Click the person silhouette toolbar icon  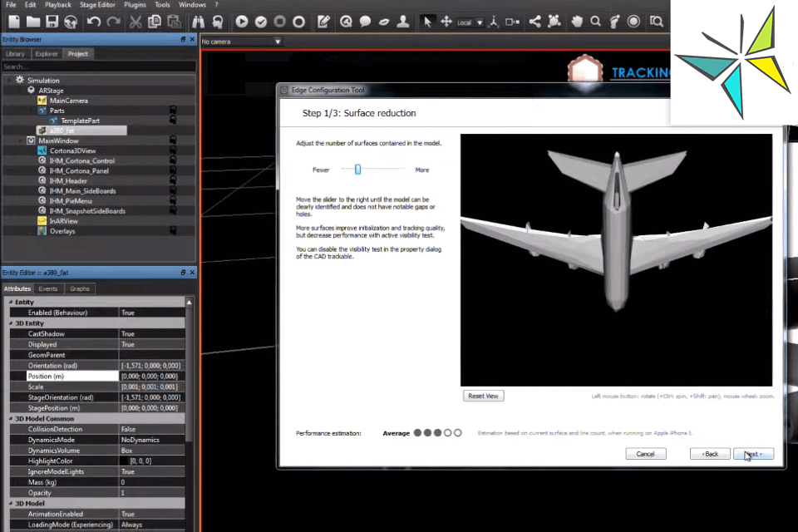(403, 22)
